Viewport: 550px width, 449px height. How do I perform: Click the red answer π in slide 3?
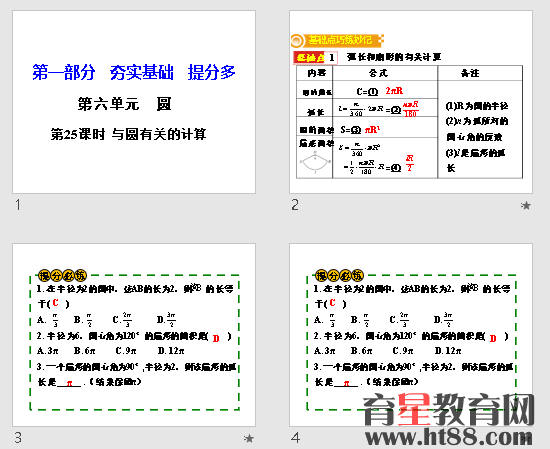tap(69, 383)
